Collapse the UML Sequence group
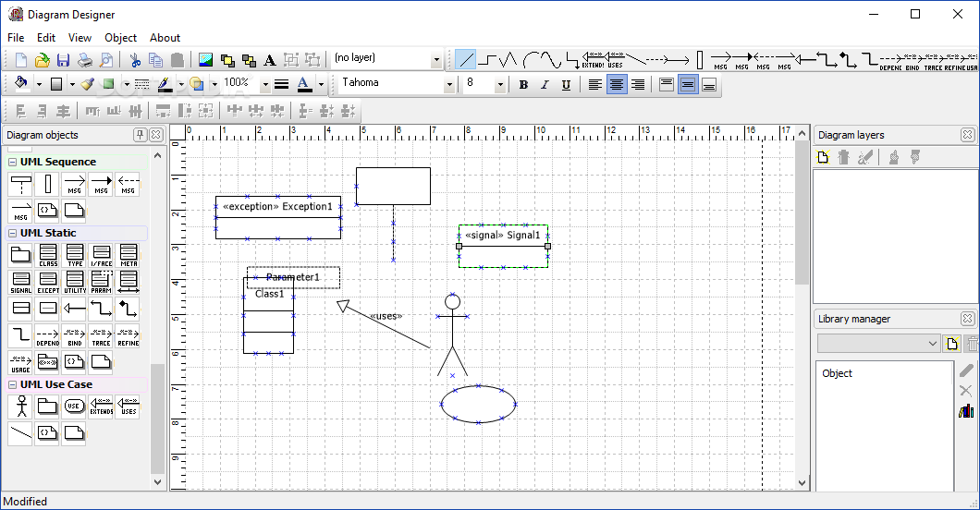Screen dimensions: 980x510 tap(13, 162)
